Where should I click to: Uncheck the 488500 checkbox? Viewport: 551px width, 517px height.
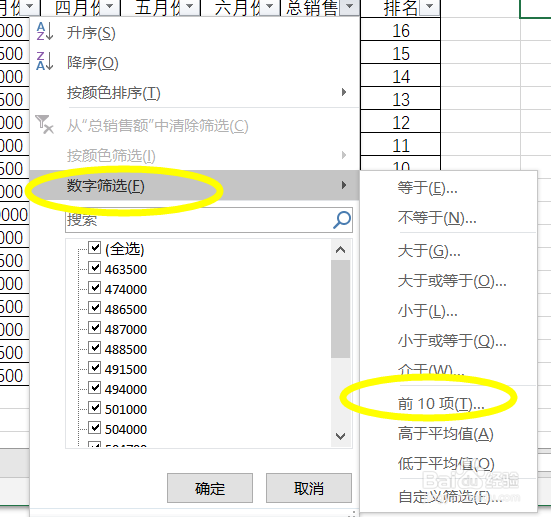click(95, 348)
